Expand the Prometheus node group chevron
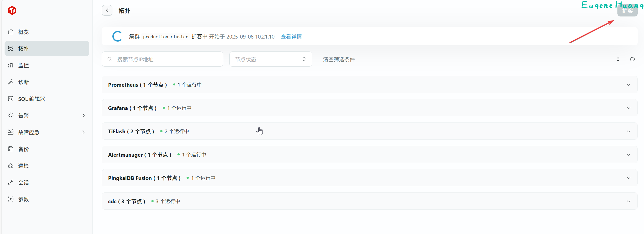This screenshot has width=644, height=234. (x=629, y=85)
